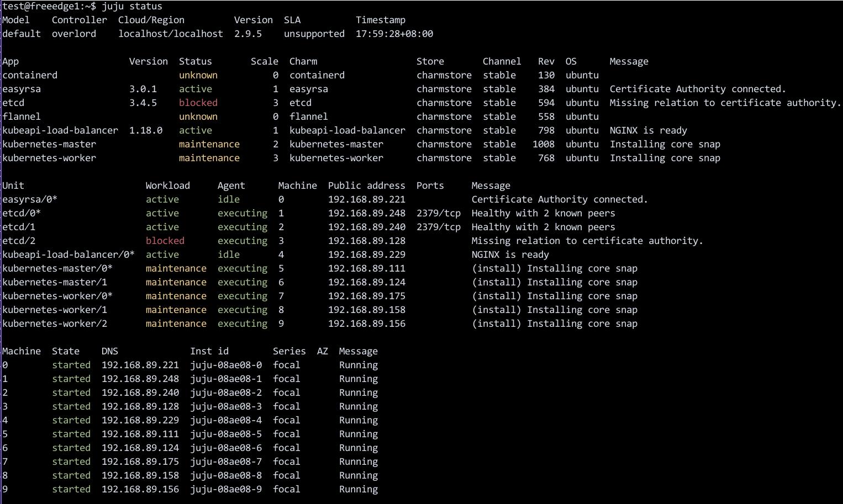Click 'idle' agent state of kubeapi-load-balancer/0*

coord(229,254)
